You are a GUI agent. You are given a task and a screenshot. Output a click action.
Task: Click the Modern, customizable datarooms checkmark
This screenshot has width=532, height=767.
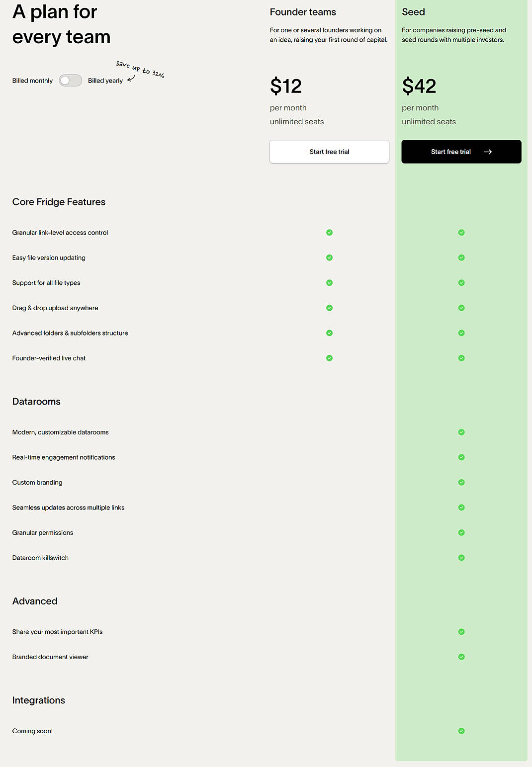tap(461, 432)
